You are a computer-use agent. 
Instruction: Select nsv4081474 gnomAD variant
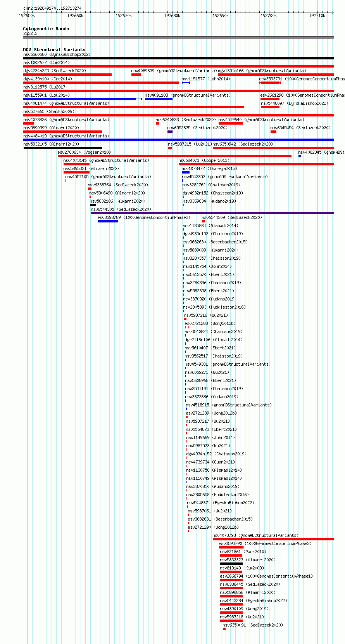(66, 104)
